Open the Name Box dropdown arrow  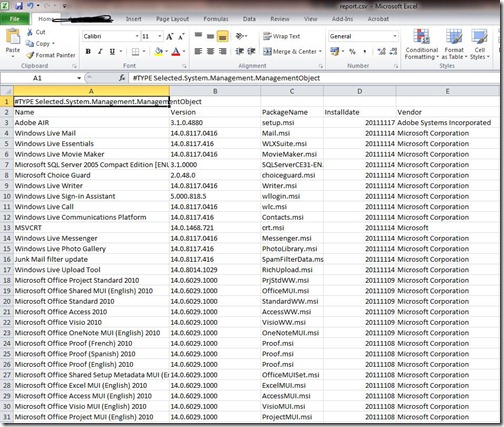79,78
